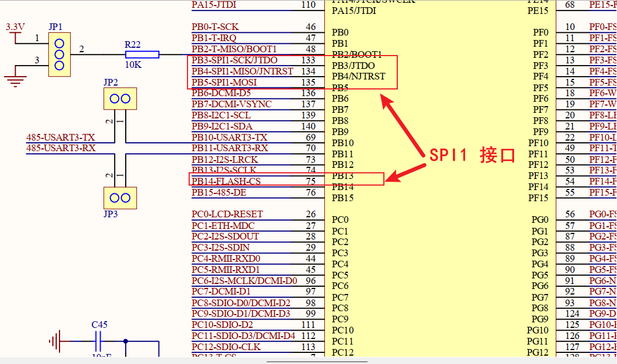Select the PB3-SPI1-SCK/JTDO net label
The width and height of the screenshot is (617, 364).
click(x=234, y=60)
